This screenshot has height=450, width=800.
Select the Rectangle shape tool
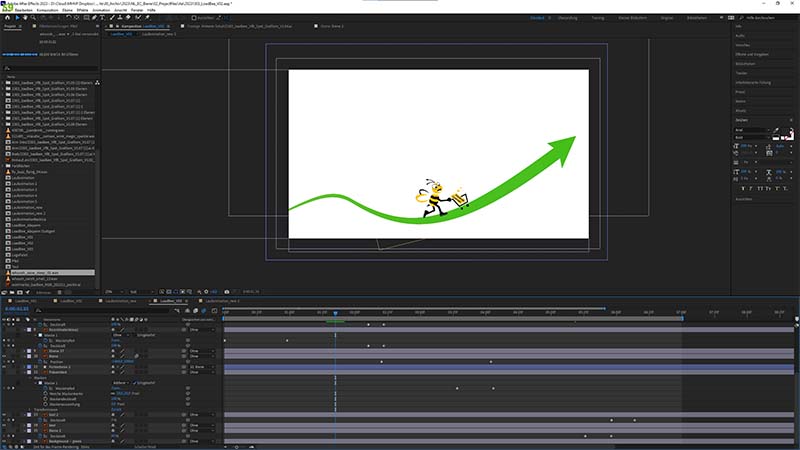pyautogui.click(x=86, y=17)
